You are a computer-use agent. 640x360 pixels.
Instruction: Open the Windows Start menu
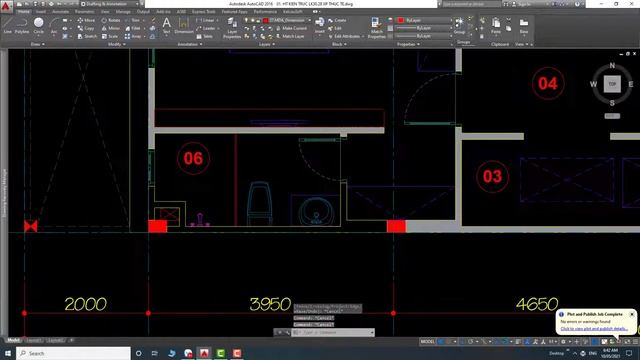pyautogui.click(x=8, y=353)
